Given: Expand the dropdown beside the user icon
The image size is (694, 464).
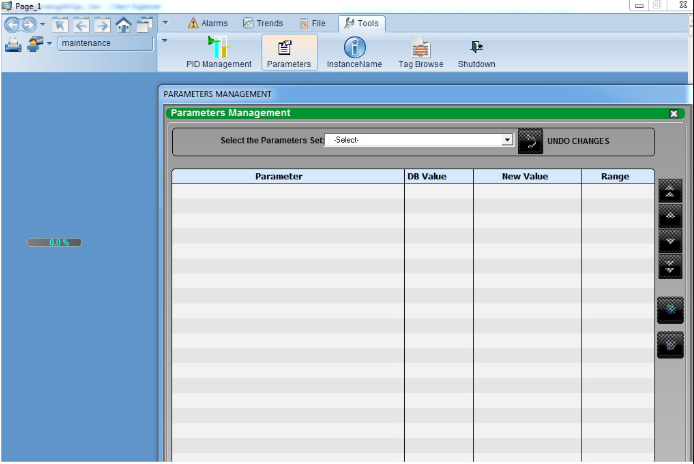Looking at the screenshot, I should pyautogui.click(x=49, y=43).
